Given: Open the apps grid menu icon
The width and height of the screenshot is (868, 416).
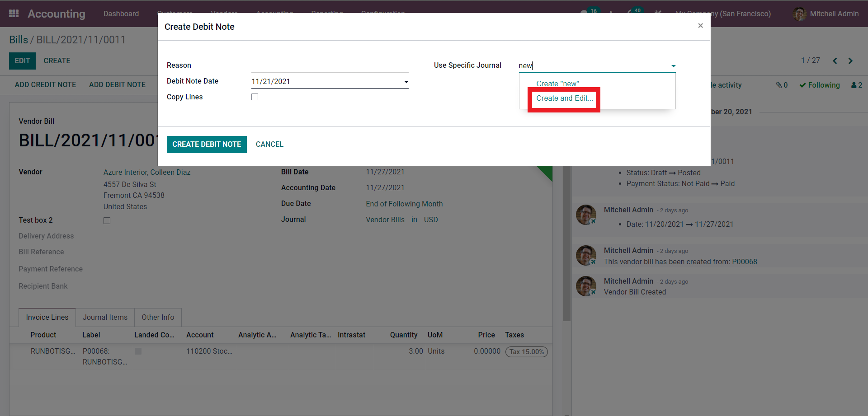Looking at the screenshot, I should (14, 14).
